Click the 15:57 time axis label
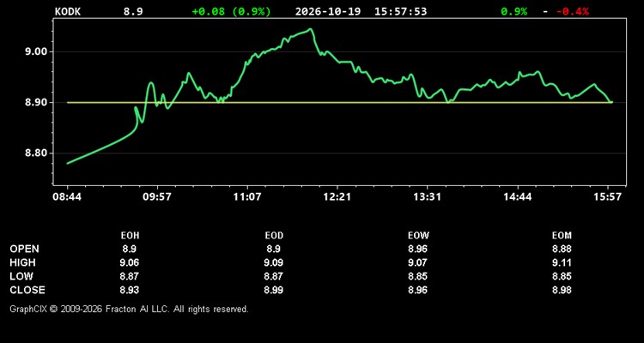 (x=607, y=197)
